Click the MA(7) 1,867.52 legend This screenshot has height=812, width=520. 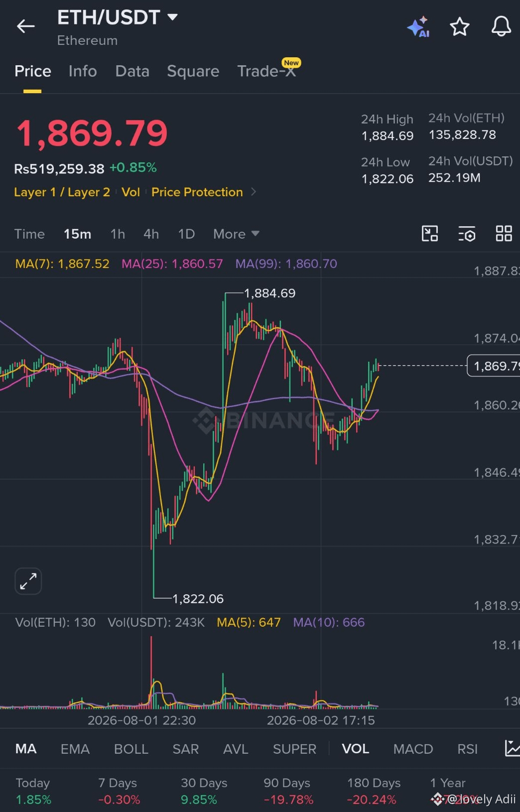pos(62,264)
